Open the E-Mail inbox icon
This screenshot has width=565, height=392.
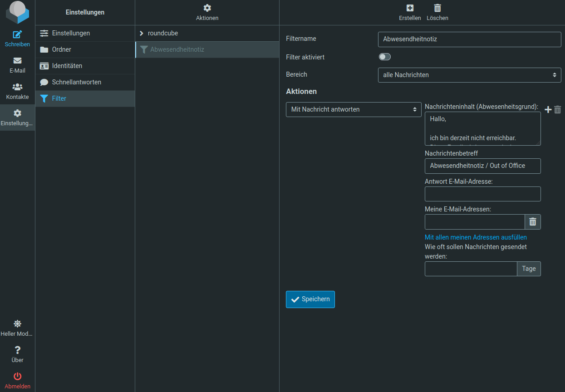coord(17,61)
